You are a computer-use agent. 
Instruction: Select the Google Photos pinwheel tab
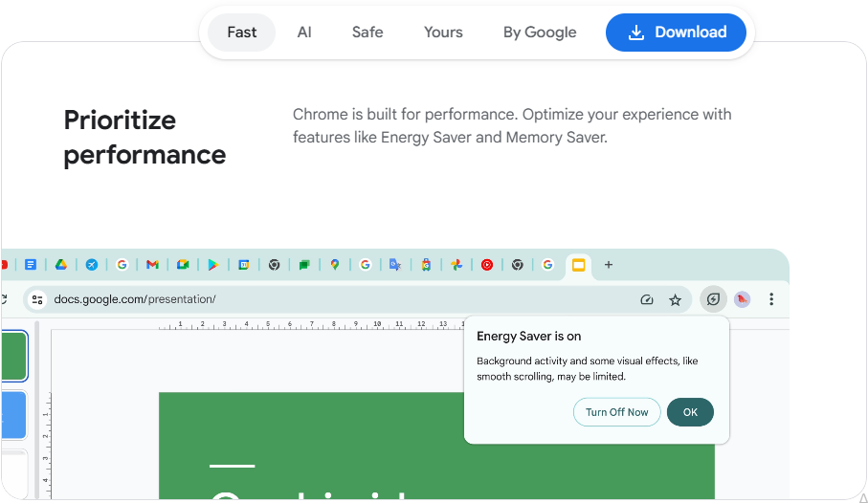(456, 265)
